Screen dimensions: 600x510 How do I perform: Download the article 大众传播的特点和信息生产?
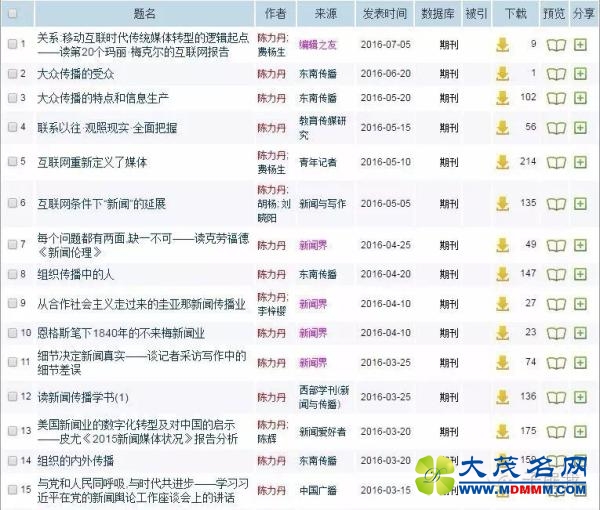[x=502, y=98]
